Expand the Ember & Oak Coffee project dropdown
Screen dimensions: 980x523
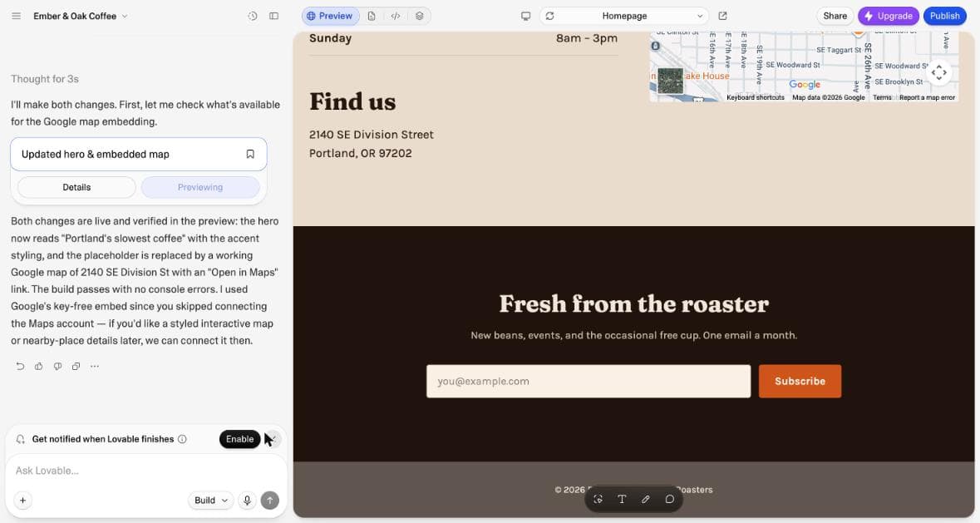click(81, 17)
